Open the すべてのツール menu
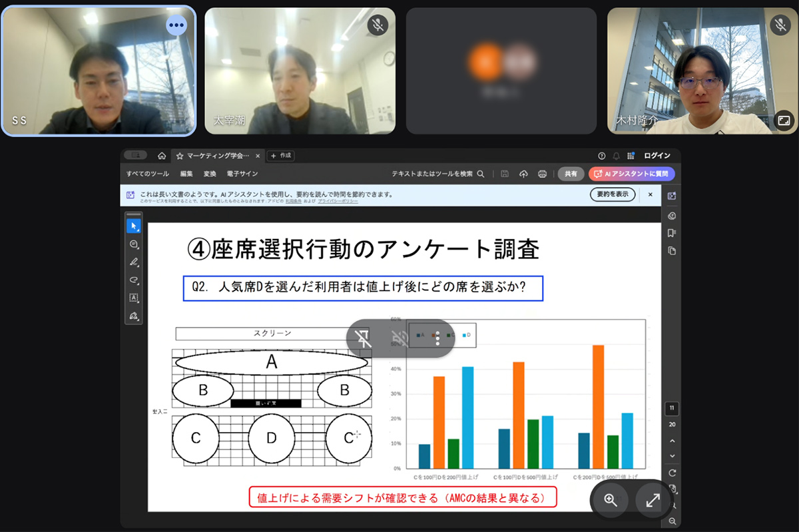 (147, 174)
